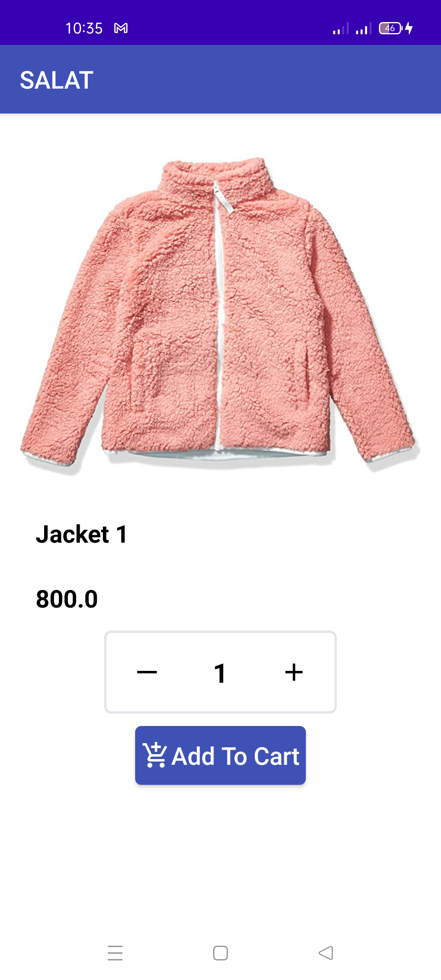This screenshot has height=980, width=441.
Task: Tap the SALAT app title
Action: pos(57,80)
